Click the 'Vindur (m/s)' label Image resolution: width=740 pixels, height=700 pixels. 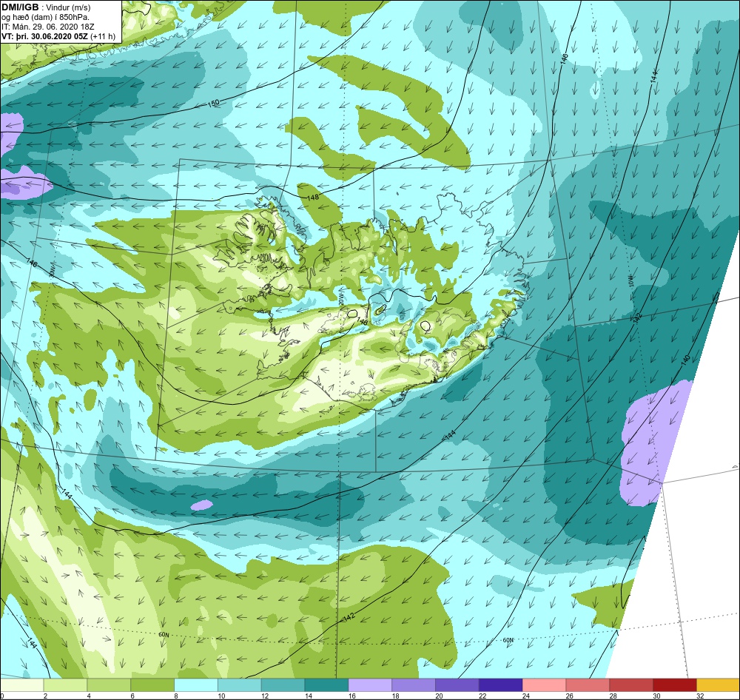click(x=68, y=8)
